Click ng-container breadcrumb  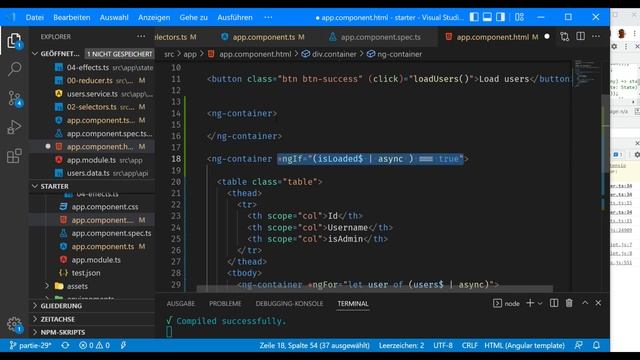coord(394,54)
